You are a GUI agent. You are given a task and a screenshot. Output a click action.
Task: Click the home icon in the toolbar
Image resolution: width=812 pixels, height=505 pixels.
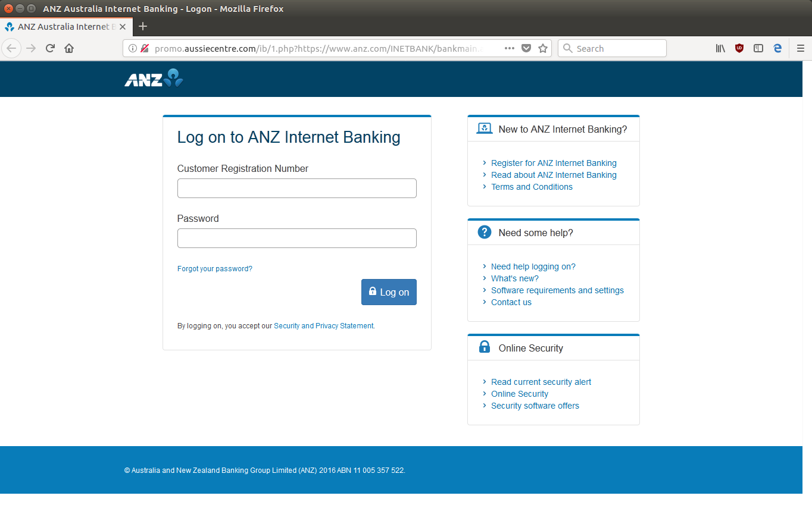(68, 48)
